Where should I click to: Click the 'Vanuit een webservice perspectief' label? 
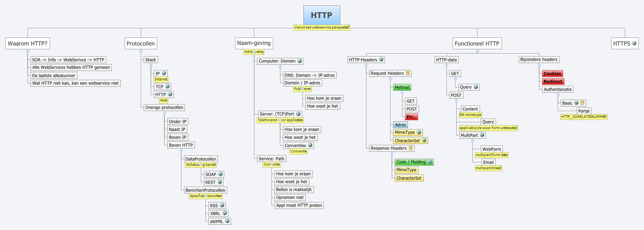[322, 28]
